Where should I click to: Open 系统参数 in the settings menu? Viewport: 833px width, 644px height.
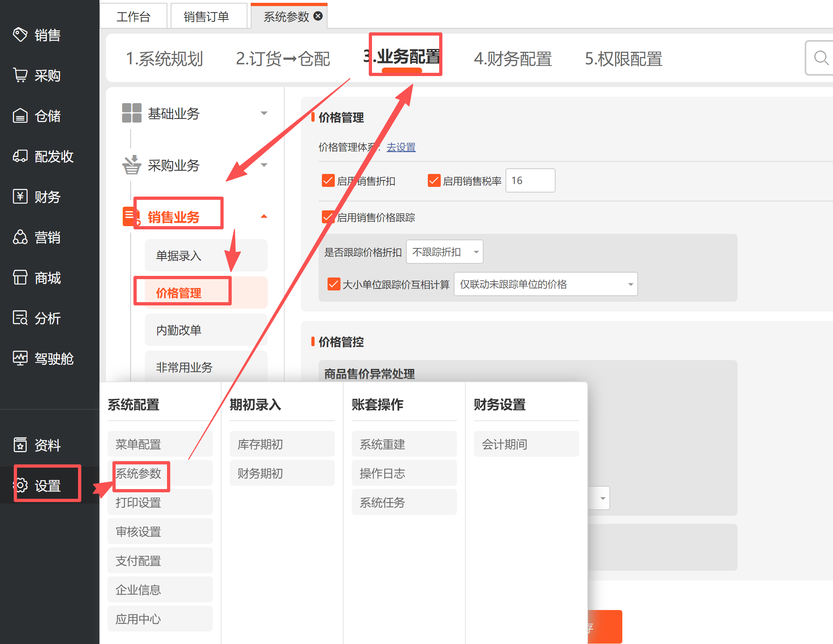coord(160,473)
